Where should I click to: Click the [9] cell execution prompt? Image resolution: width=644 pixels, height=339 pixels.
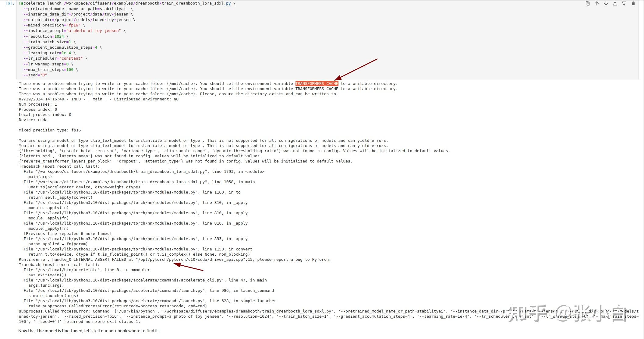click(x=10, y=4)
